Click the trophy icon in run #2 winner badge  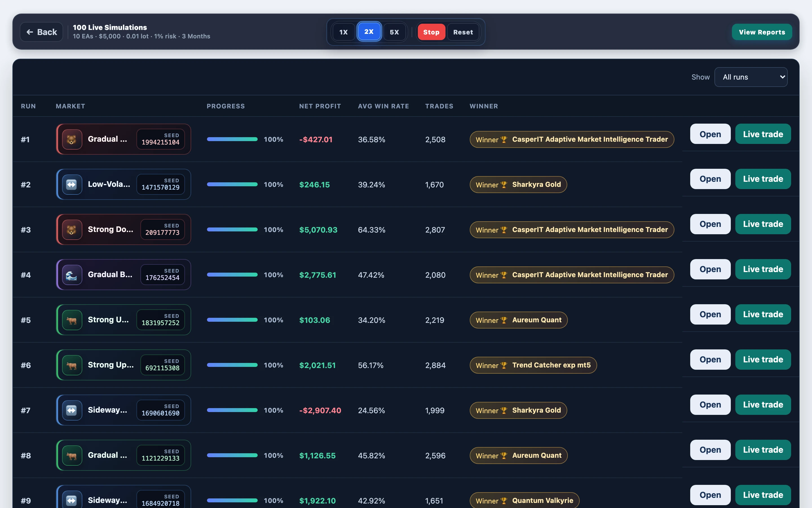click(504, 185)
